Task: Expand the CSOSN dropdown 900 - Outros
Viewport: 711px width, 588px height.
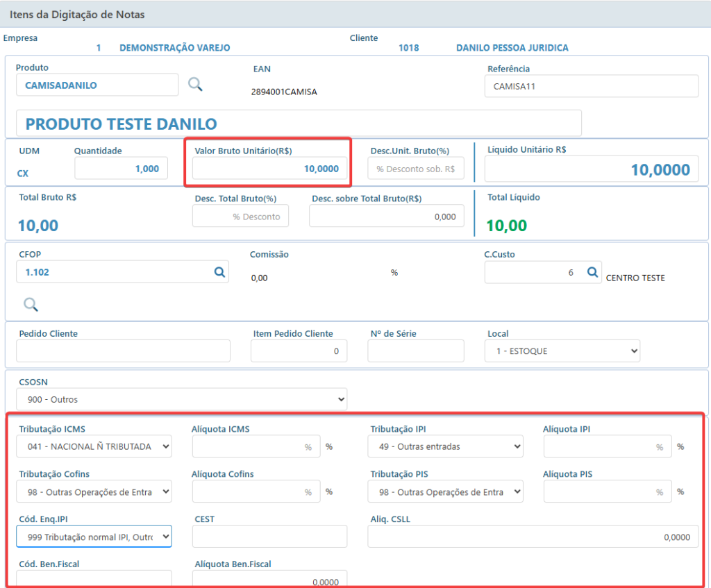Action: 181,399
